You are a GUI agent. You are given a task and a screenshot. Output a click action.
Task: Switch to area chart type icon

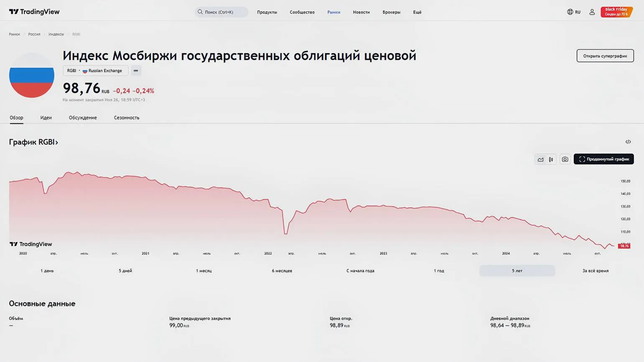click(540, 159)
